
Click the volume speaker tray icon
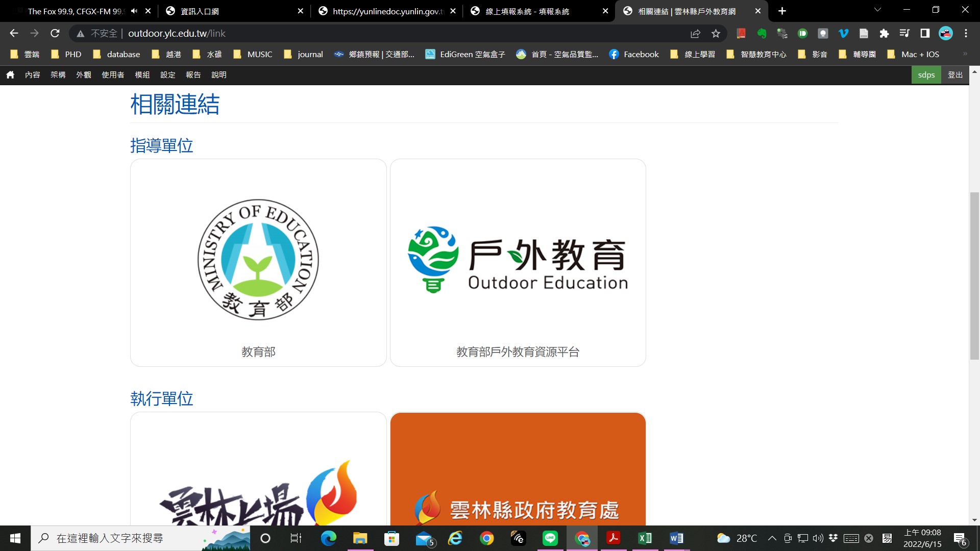(x=818, y=538)
